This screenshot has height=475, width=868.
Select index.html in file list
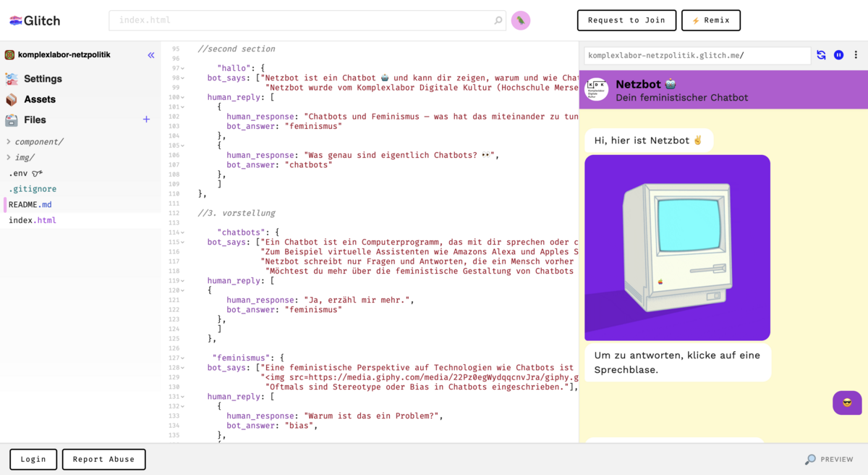pos(33,220)
